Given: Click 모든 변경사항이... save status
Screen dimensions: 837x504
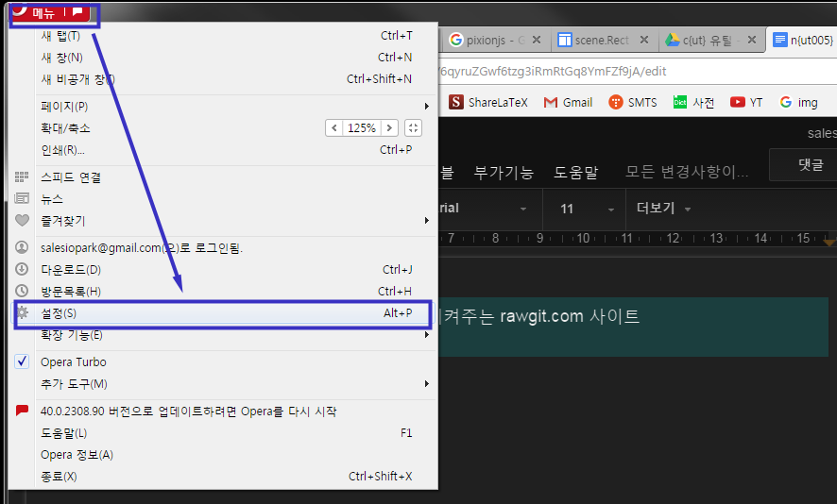Looking at the screenshot, I should [687, 172].
